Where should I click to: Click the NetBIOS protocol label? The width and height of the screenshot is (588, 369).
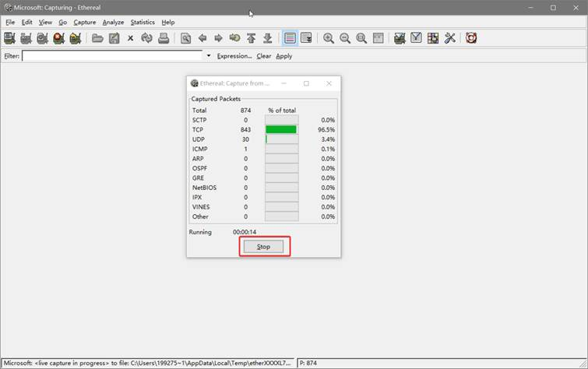pos(204,188)
